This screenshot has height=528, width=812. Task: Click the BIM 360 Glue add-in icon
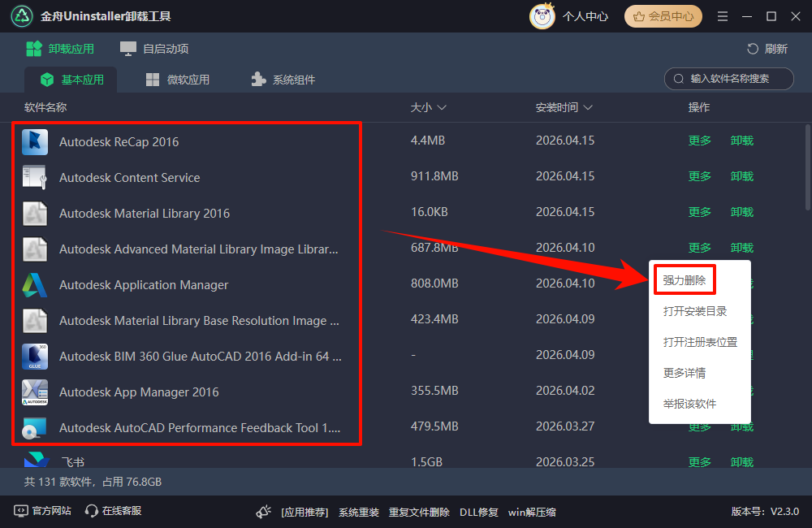click(x=35, y=357)
